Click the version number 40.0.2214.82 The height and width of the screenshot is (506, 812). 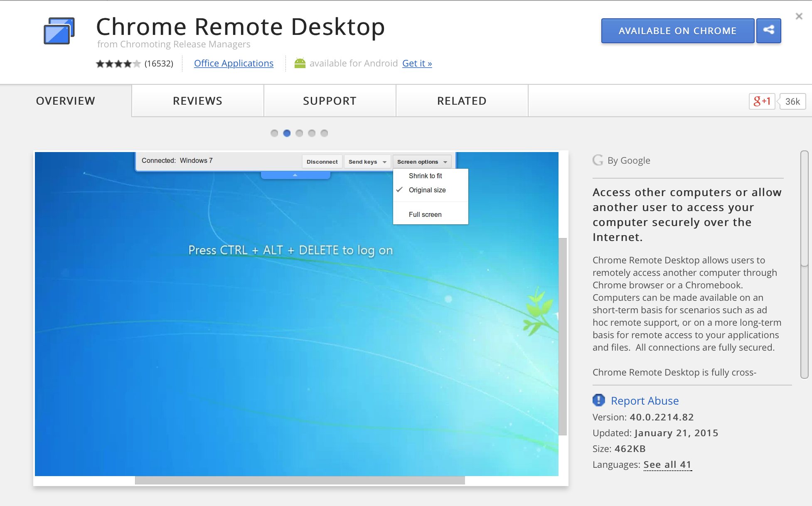coord(662,417)
